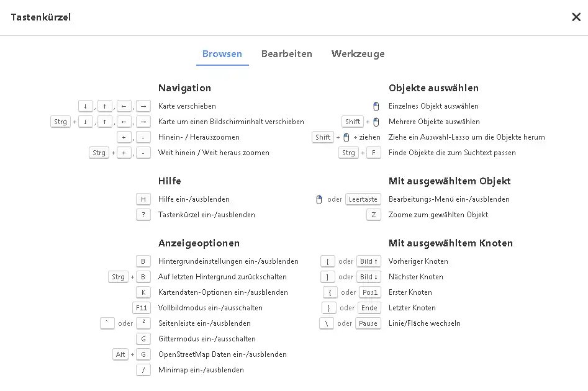Image resolution: width=588 pixels, height=391 pixels.
Task: Click the K key for Kartendaten-Optionen
Action: point(143,292)
